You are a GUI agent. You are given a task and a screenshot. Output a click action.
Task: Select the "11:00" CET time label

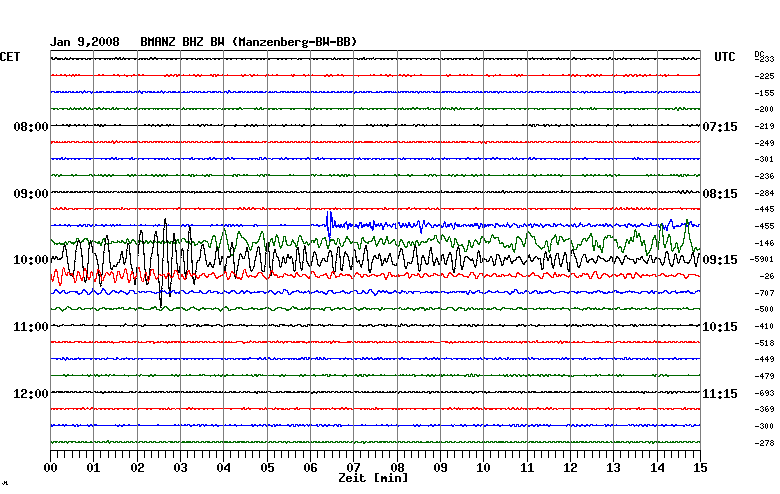31,327
